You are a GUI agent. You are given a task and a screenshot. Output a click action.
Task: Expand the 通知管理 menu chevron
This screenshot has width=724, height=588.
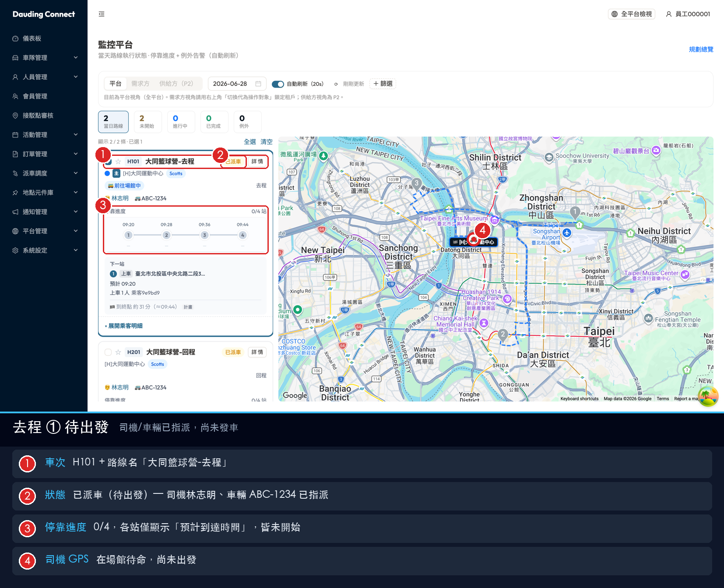76,211
